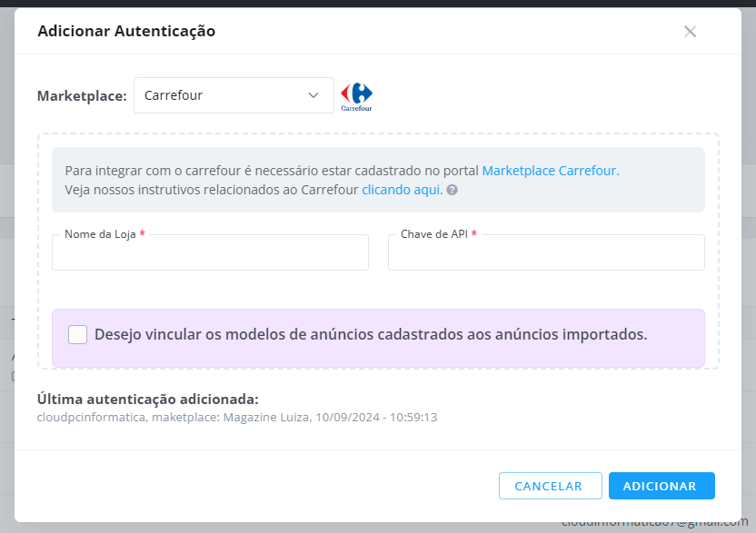756x533 pixels.
Task: Confirm with the ADICIONAR button
Action: coord(661,486)
